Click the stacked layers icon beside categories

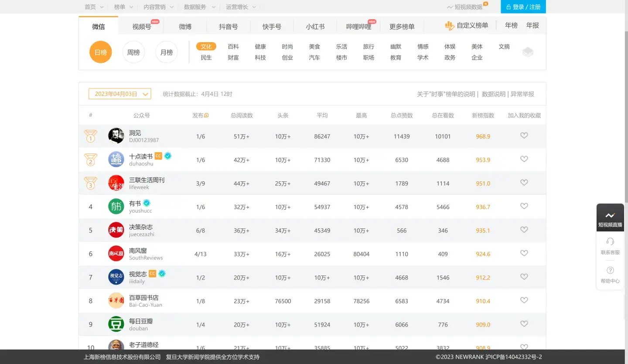[528, 52]
